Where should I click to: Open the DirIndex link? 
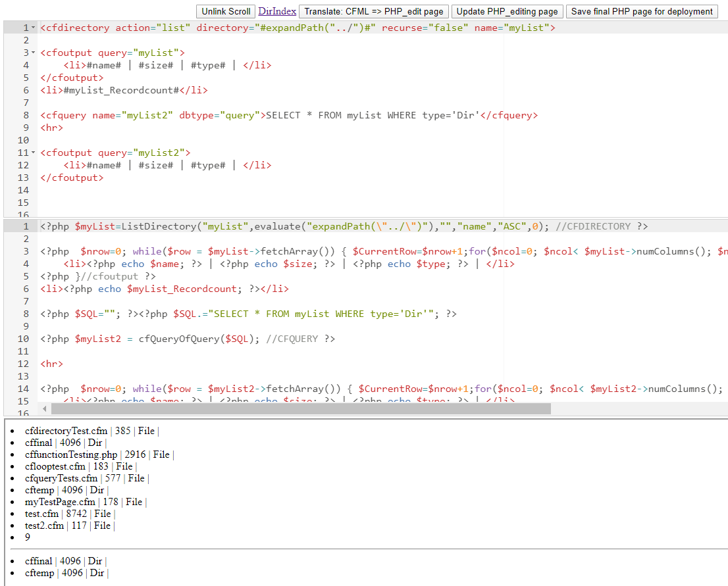pos(277,11)
